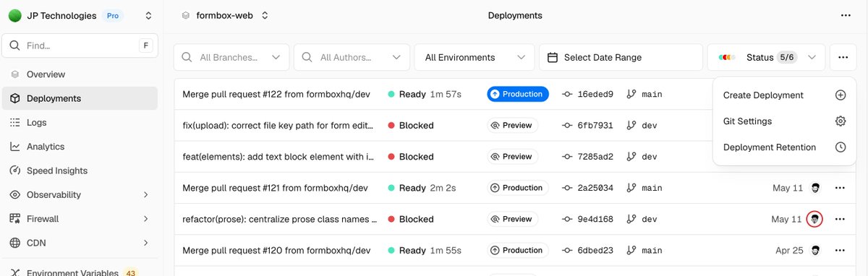Click the Firewall sidebar icon
The width and height of the screenshot is (868, 276).
click(x=14, y=219)
